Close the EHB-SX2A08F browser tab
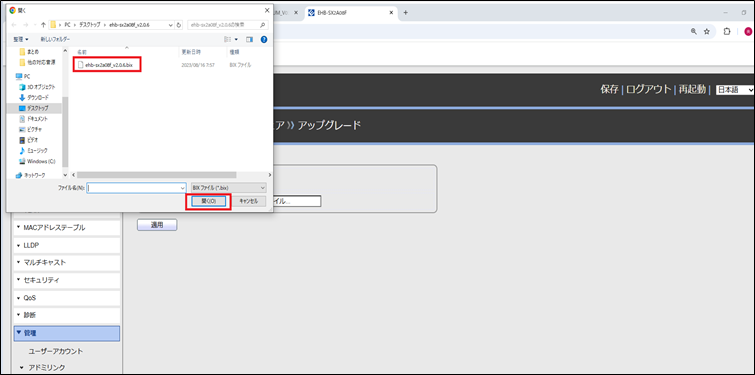This screenshot has height=375, width=755. point(391,13)
